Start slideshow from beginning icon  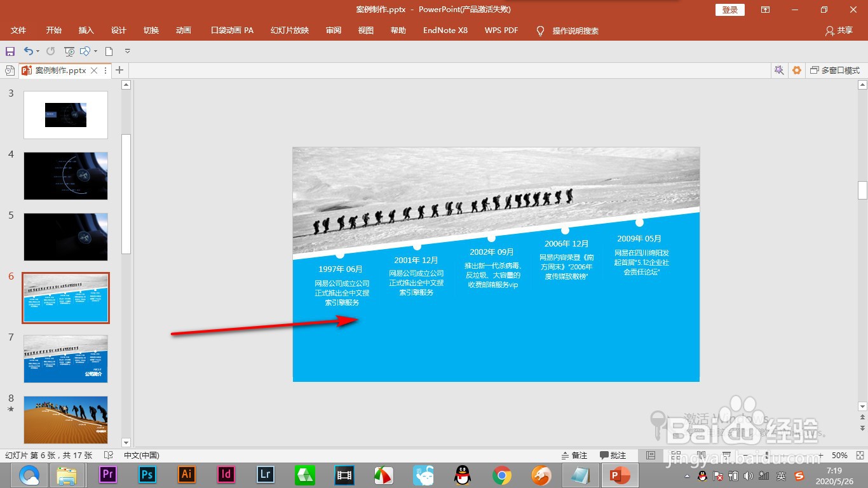pos(69,51)
